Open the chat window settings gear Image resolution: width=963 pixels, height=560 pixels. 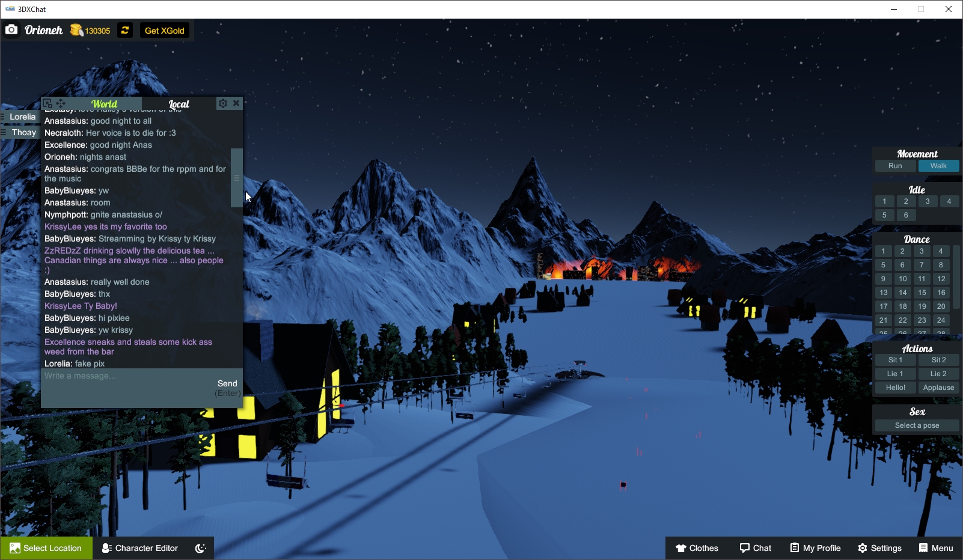point(222,103)
